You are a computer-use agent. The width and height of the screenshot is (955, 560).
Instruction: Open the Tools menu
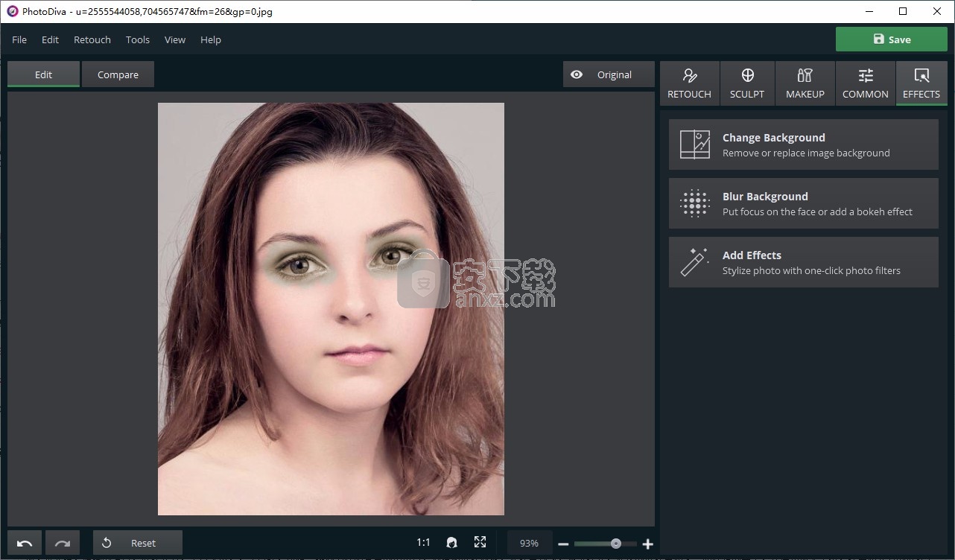pyautogui.click(x=138, y=39)
